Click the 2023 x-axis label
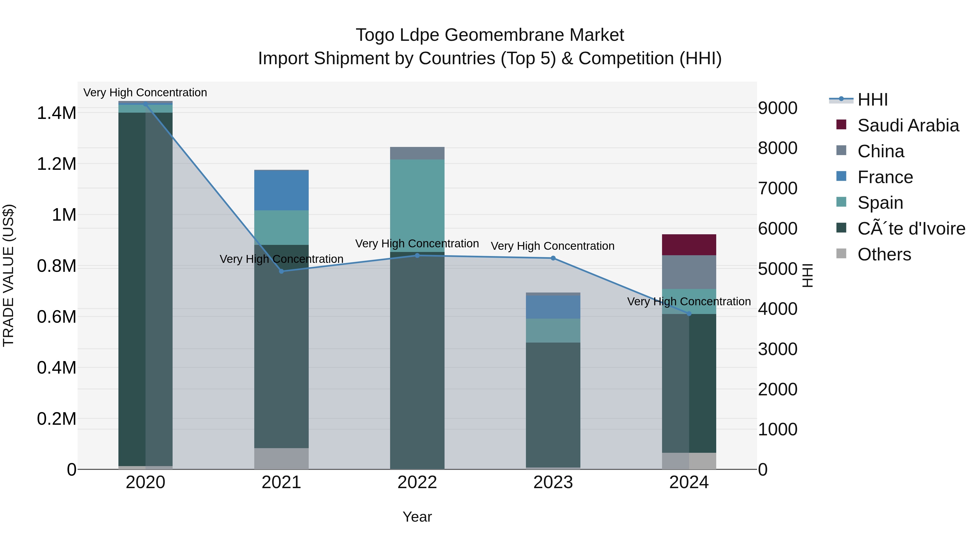 coord(553,482)
